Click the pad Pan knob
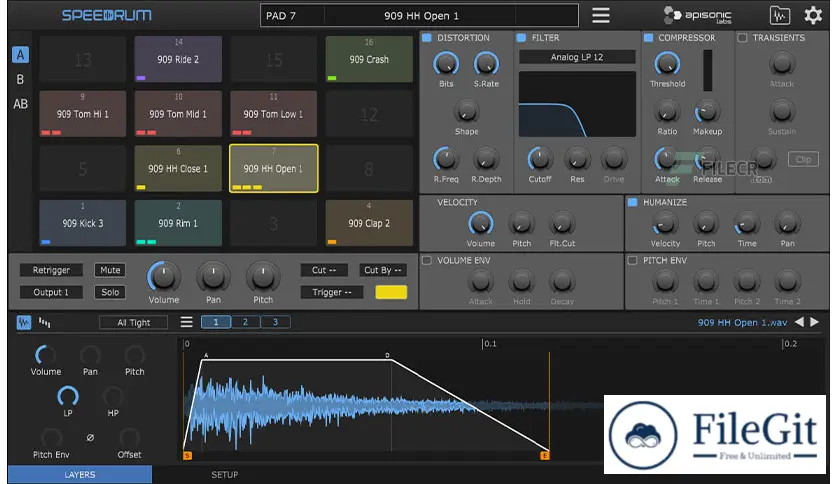 [x=213, y=277]
